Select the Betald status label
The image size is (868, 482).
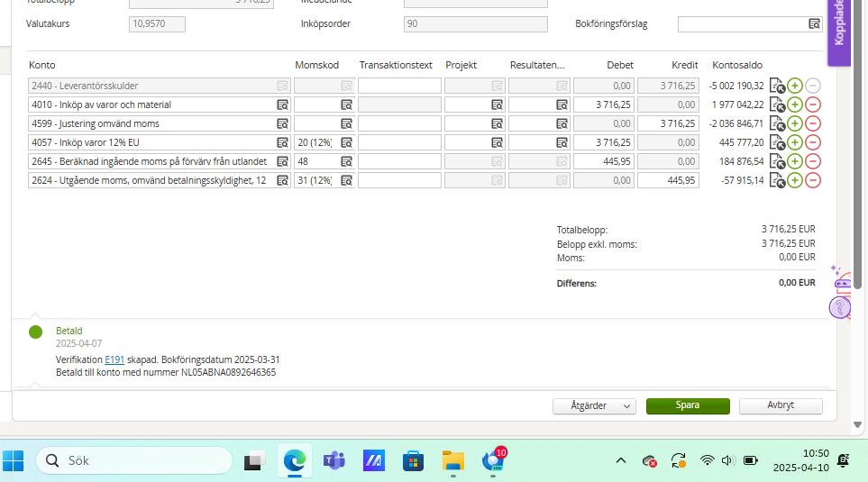[x=69, y=331]
